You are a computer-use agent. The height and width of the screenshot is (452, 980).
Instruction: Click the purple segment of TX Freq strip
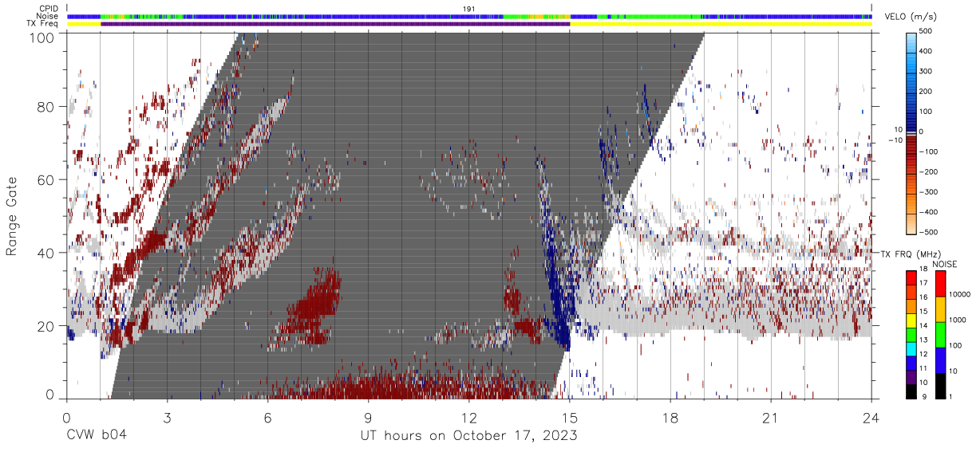point(335,24)
